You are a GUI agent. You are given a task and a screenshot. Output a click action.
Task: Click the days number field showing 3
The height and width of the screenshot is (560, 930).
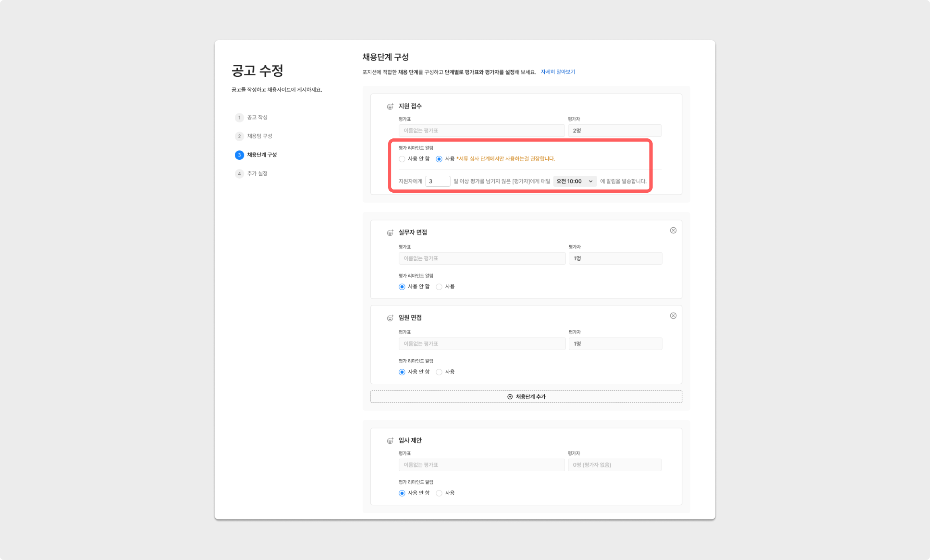(437, 181)
